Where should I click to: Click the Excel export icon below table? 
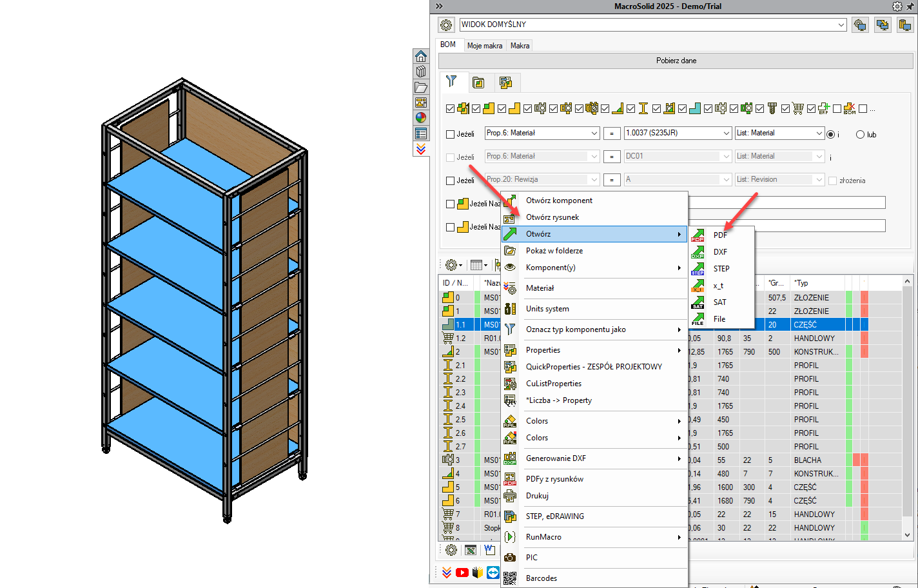[x=471, y=550]
